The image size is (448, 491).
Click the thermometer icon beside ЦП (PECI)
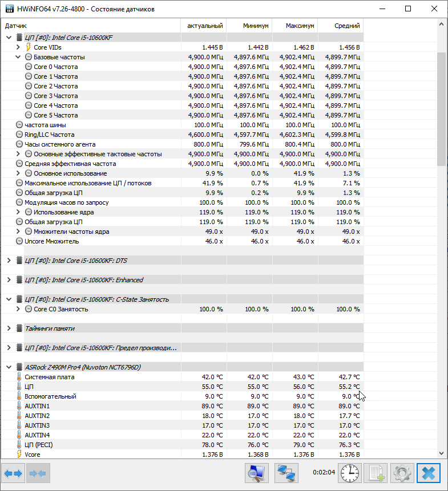pos(19,445)
